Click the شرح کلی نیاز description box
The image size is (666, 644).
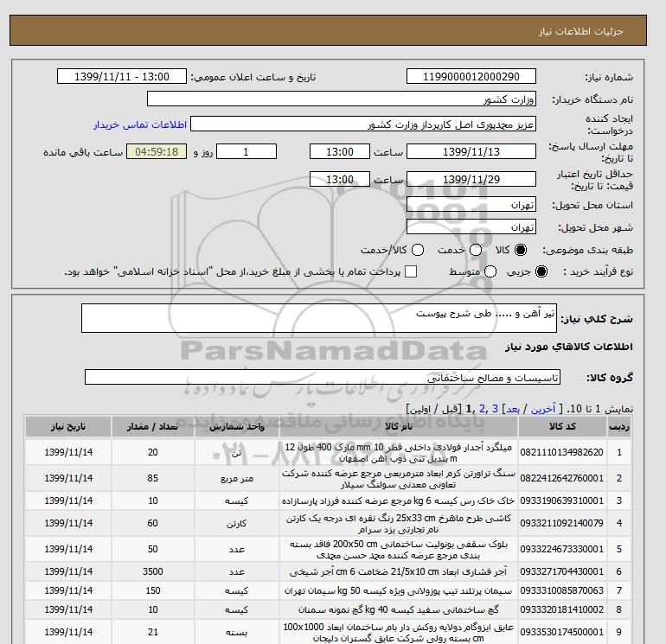click(x=318, y=318)
